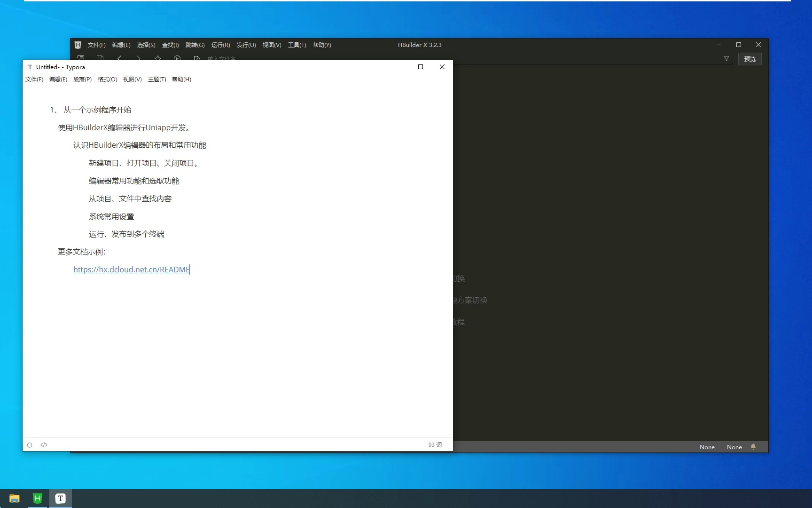Close the Typora window
This screenshot has height=508, width=812.
[x=442, y=67]
